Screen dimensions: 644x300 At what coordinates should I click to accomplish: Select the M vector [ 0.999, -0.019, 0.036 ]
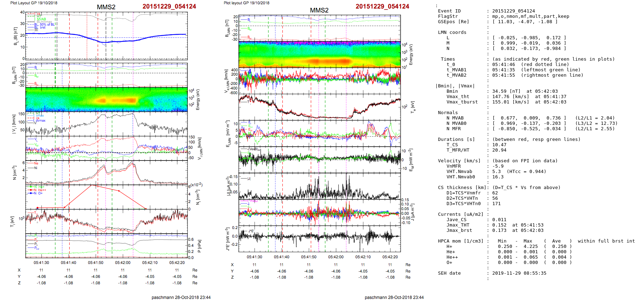tap(529, 43)
